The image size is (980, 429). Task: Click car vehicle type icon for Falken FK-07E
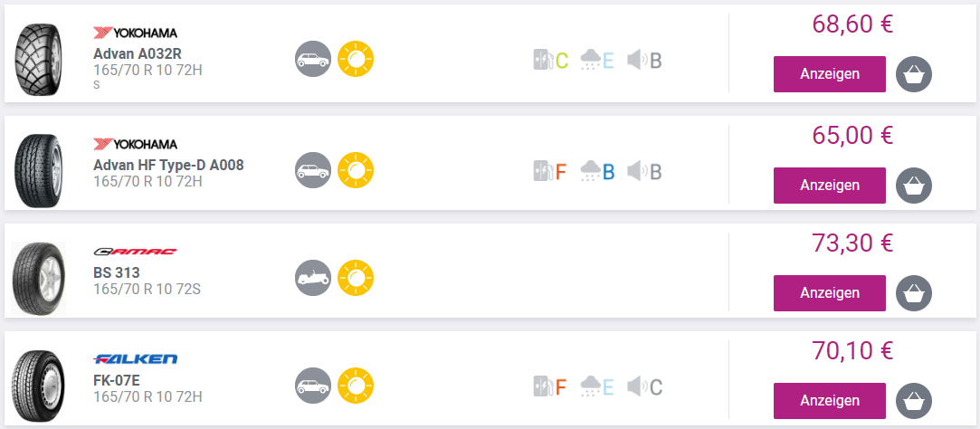pos(314,386)
